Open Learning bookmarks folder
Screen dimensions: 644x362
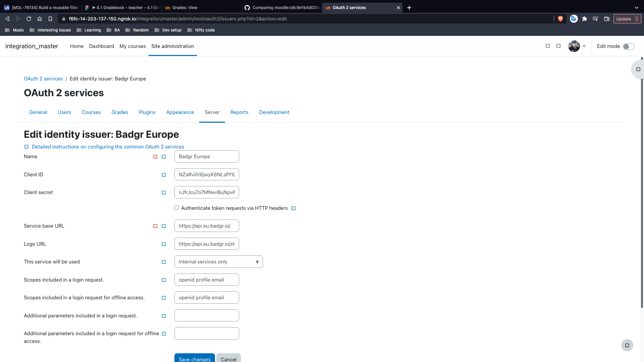coord(89,30)
